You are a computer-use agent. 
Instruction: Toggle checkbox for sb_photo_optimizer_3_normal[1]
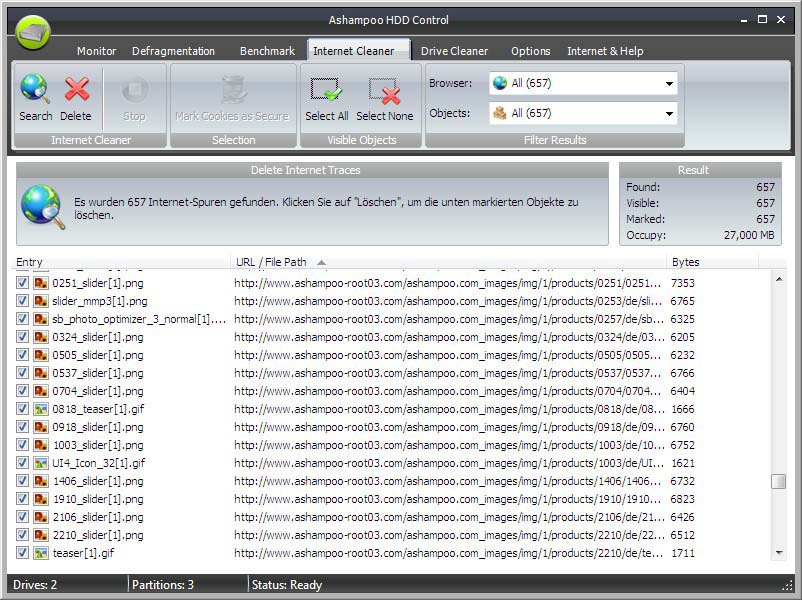22,319
